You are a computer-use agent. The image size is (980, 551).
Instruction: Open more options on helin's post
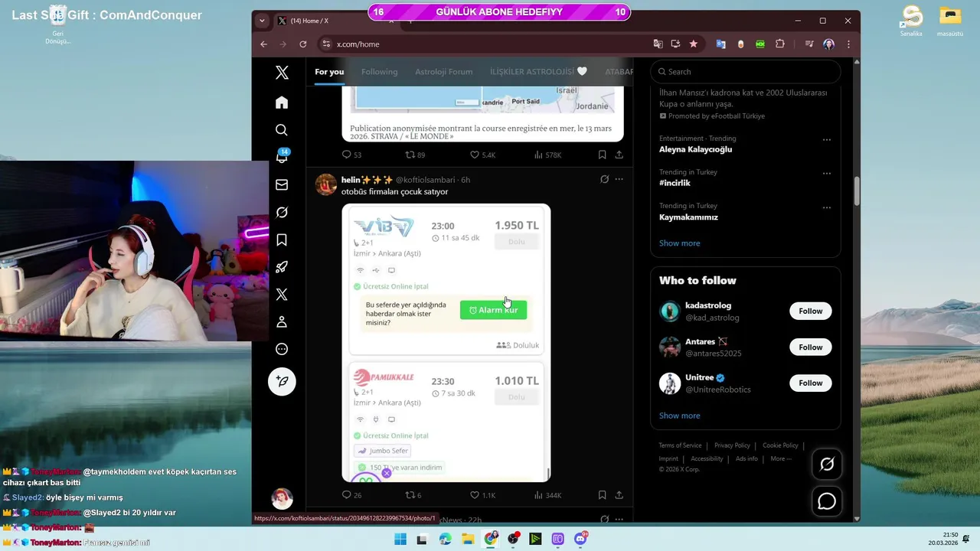click(x=619, y=179)
